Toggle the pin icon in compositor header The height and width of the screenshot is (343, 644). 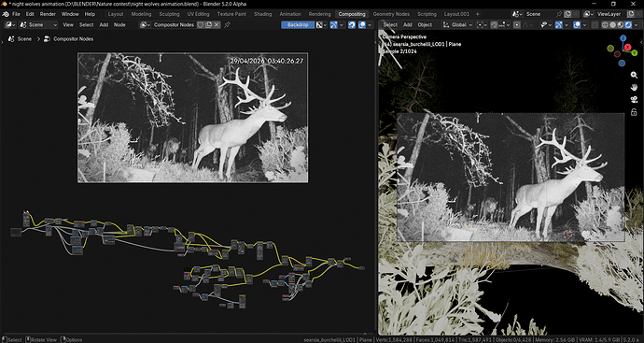coord(227,24)
